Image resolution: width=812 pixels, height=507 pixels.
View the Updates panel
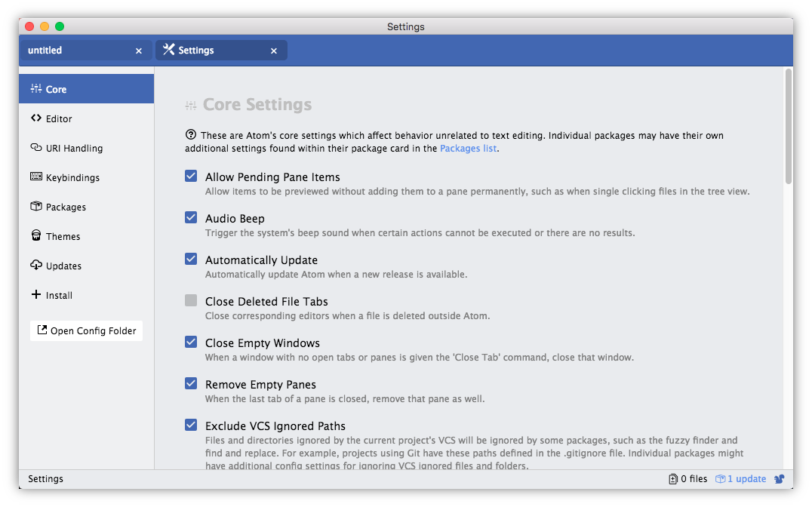tap(87, 266)
